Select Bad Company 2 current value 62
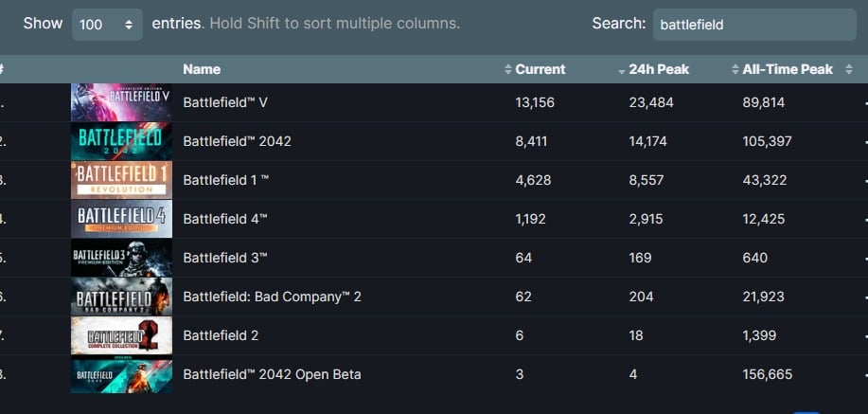This screenshot has width=868, height=414. tap(523, 297)
